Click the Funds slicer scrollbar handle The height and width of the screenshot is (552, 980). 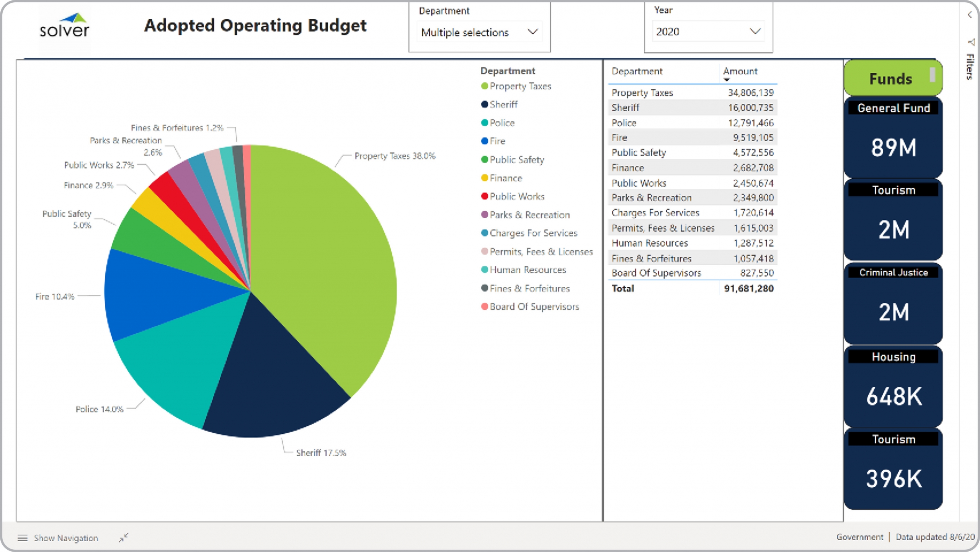point(933,74)
